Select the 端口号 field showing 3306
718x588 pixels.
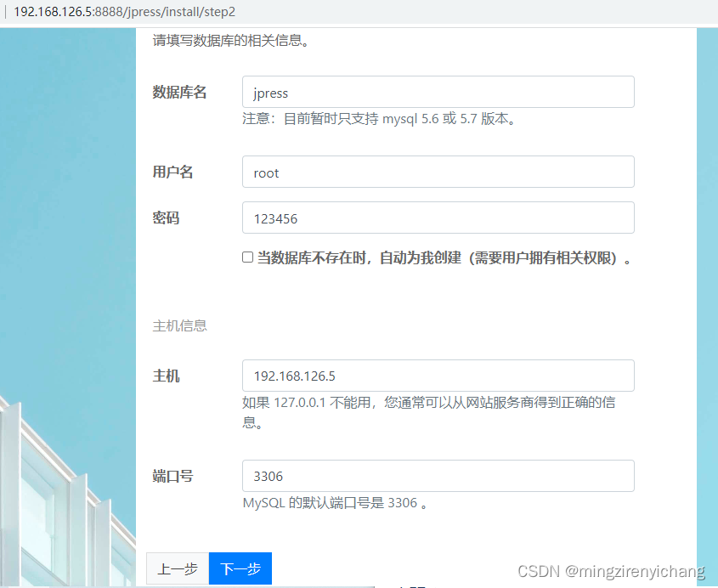pyautogui.click(x=438, y=476)
